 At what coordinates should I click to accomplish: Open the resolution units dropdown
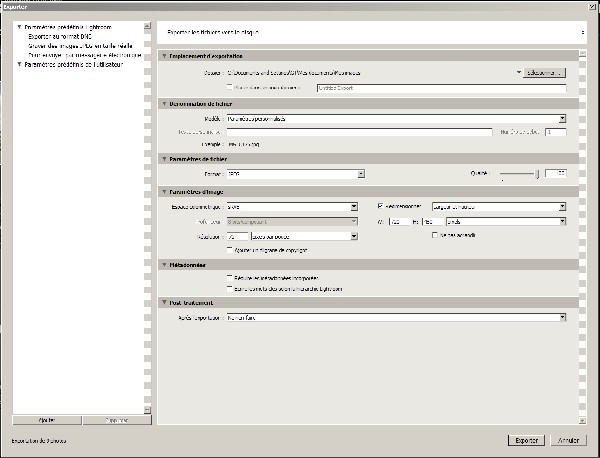304,236
